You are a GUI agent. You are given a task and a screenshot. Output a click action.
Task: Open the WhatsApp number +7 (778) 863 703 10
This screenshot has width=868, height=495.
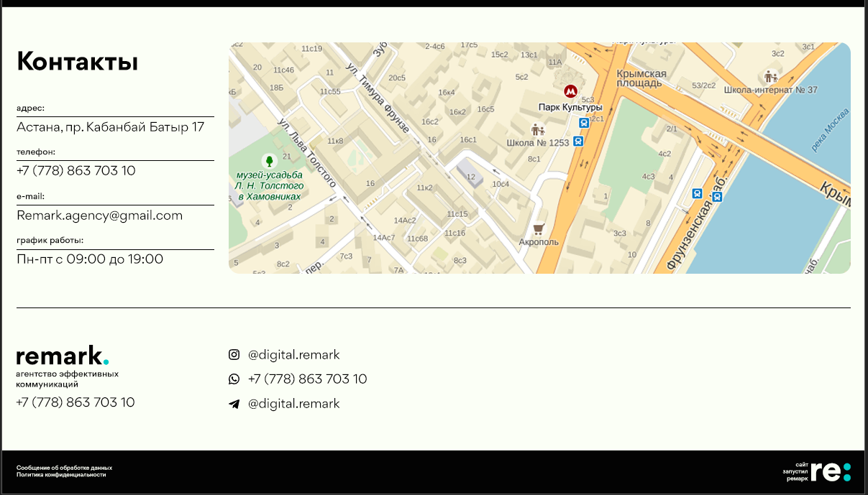(307, 379)
